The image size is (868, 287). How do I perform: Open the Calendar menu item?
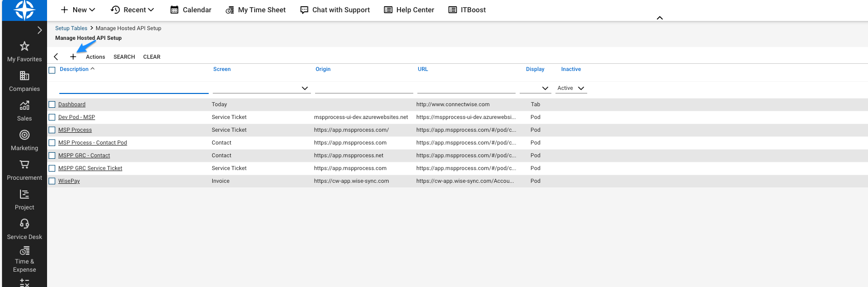191,10
